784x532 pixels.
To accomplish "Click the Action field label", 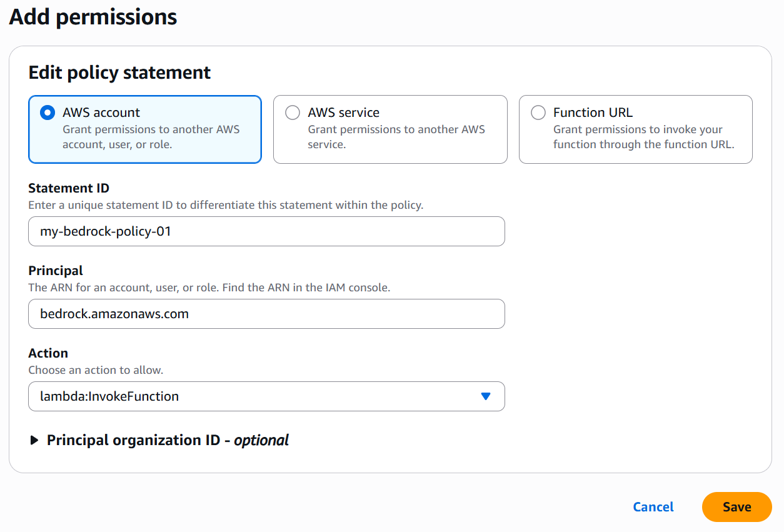I will (x=48, y=353).
